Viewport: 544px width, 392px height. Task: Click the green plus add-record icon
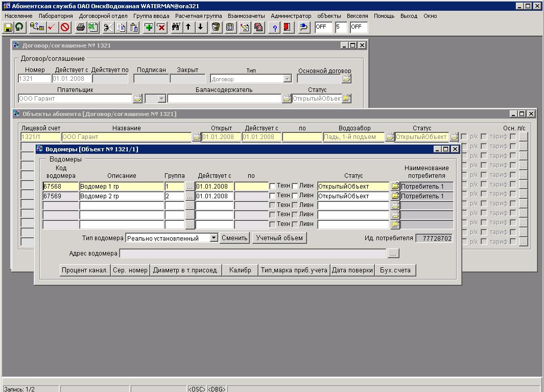[x=149, y=27]
